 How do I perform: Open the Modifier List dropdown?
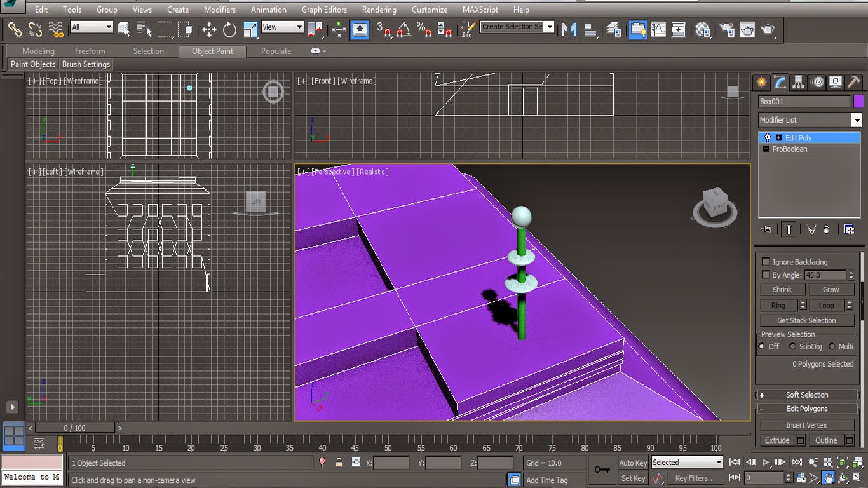coord(856,120)
